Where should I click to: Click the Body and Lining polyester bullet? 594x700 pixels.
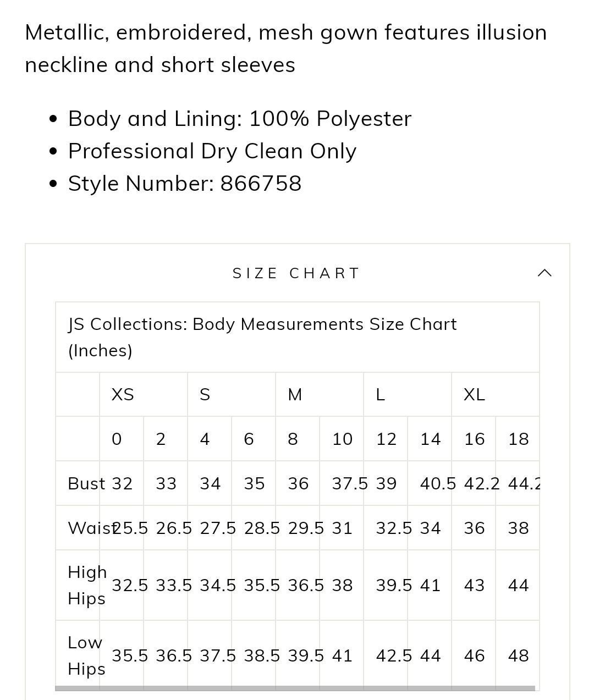pos(240,119)
